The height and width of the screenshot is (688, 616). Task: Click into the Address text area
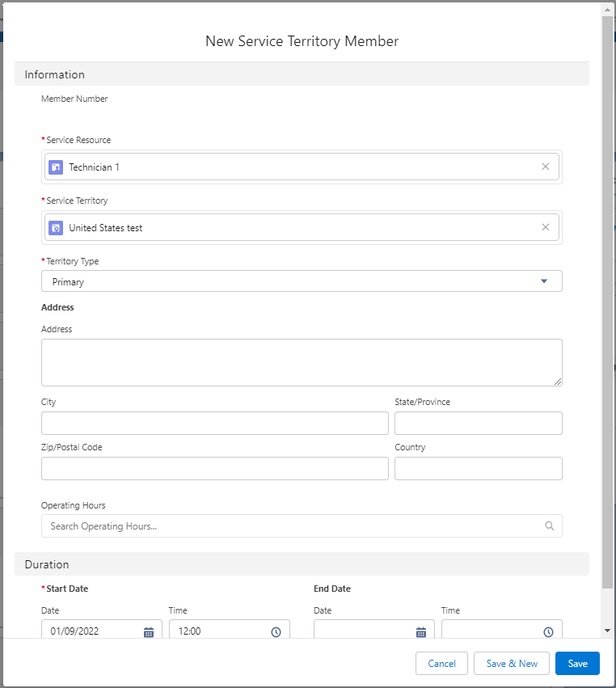[302, 362]
